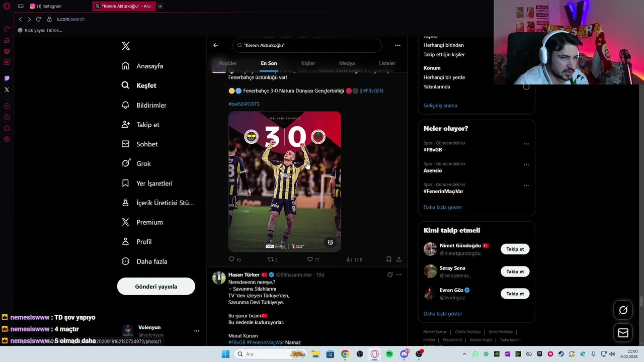
Task: Open Kick yayını TikTok bookmark
Action: tap(40, 30)
